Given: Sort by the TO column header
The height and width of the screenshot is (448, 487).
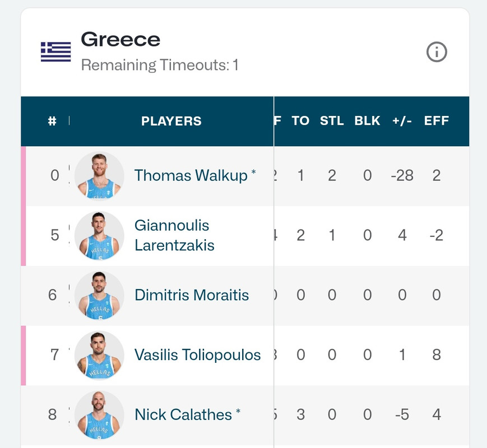Looking at the screenshot, I should click(300, 121).
